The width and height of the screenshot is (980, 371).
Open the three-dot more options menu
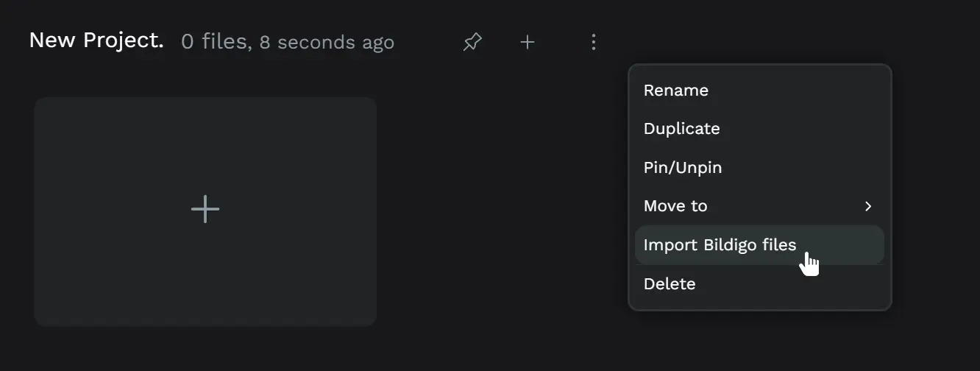coord(594,43)
